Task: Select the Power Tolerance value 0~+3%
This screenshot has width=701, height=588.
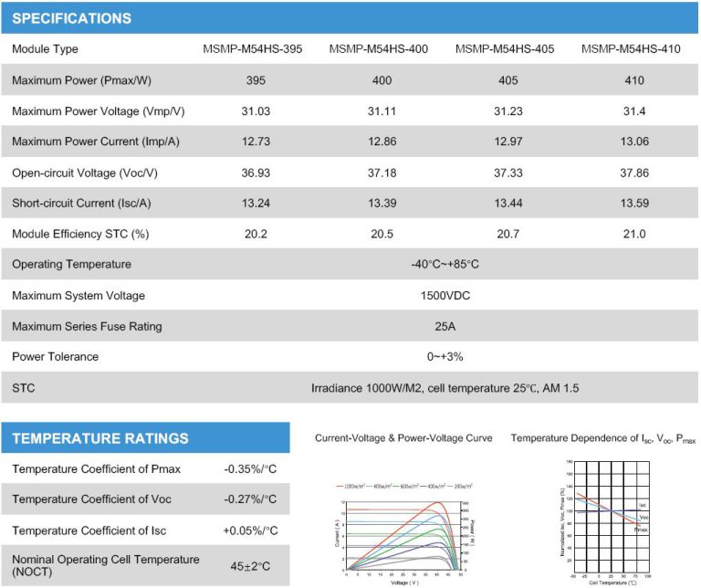Action: (x=445, y=357)
